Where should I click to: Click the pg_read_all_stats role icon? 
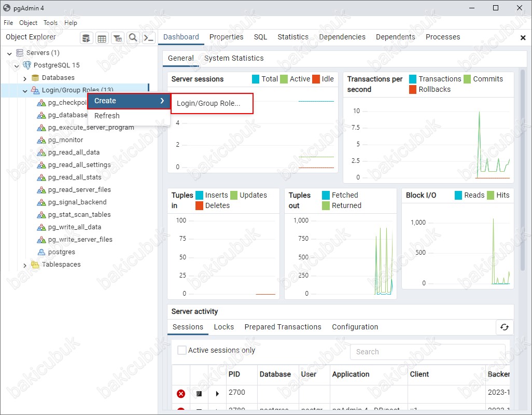pos(41,177)
